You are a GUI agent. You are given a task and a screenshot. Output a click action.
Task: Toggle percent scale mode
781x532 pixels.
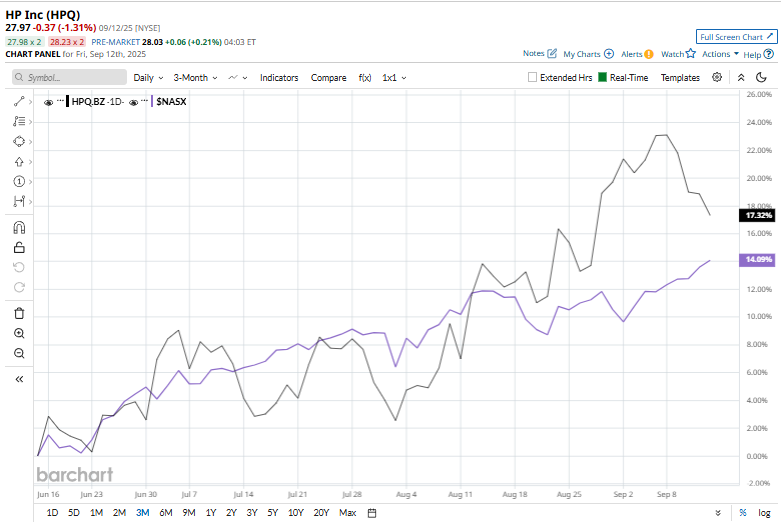coord(743,513)
